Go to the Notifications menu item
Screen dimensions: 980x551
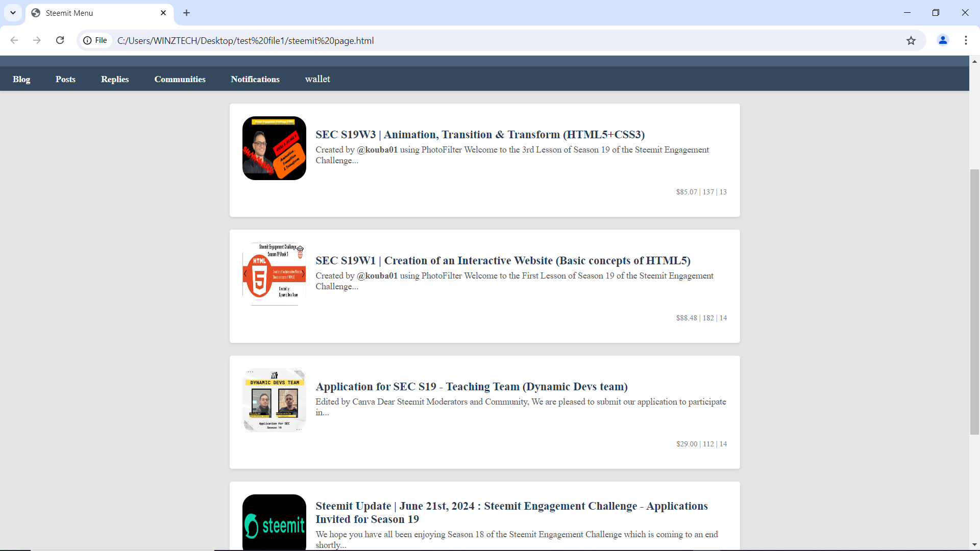[255, 79]
